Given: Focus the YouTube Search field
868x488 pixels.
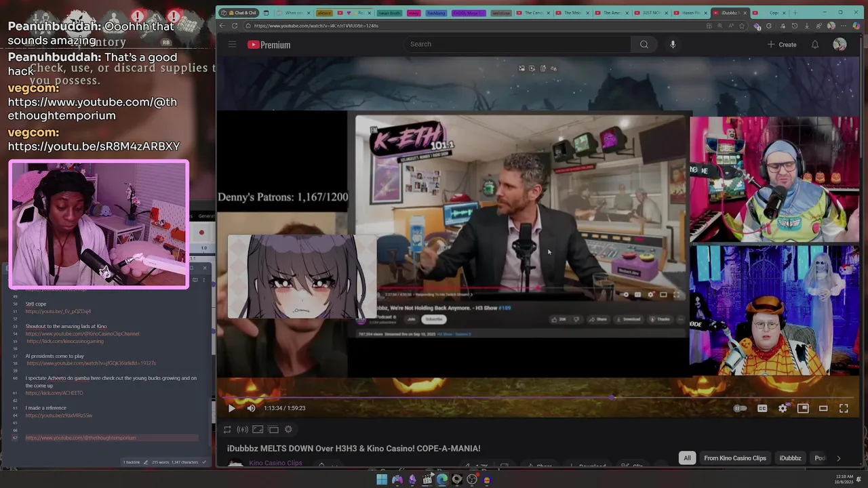Looking at the screenshot, I should coord(519,44).
